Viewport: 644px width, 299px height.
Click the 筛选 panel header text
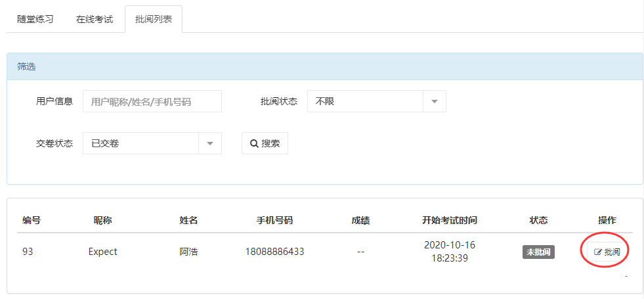click(26, 66)
